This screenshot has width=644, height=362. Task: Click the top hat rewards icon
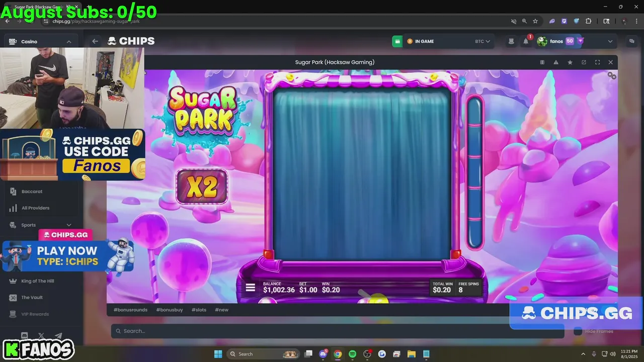tap(511, 41)
